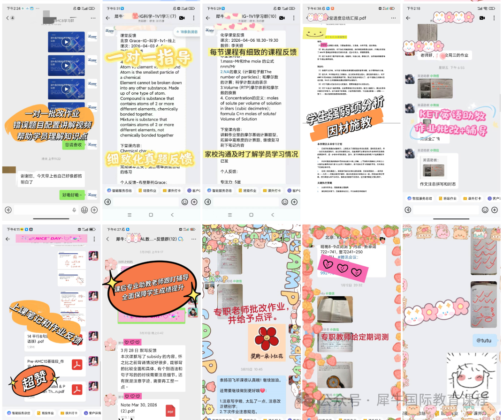Tap the 您请查收 green message
This screenshot has width=504, height=420.
coord(73,145)
